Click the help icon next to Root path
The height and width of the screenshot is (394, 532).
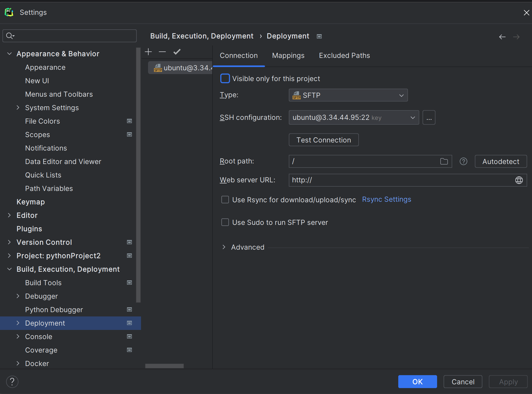pyautogui.click(x=463, y=161)
